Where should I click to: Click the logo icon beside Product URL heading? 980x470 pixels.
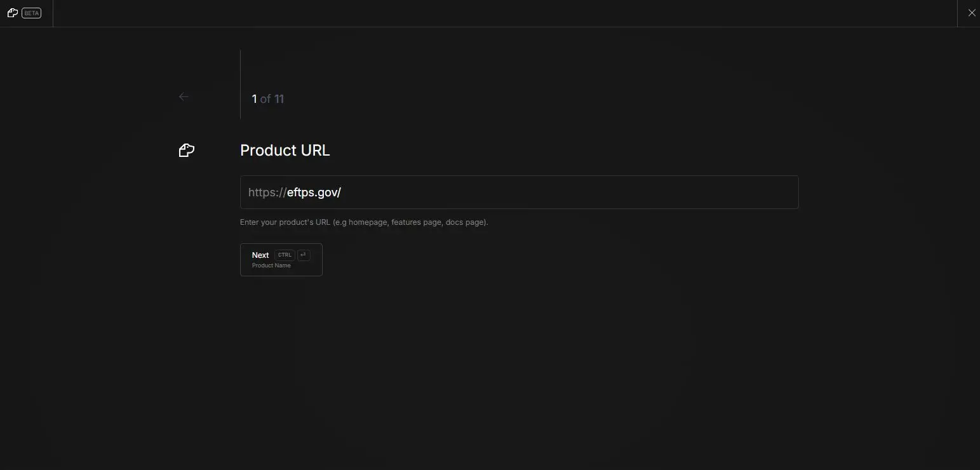click(186, 151)
